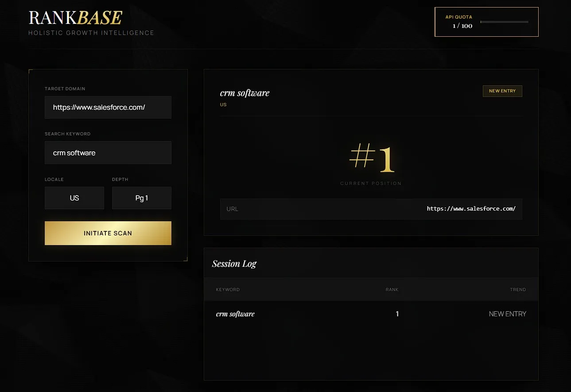The width and height of the screenshot is (571, 392).
Task: Select the API Quota 1 / 100 counter
Action: 462,26
